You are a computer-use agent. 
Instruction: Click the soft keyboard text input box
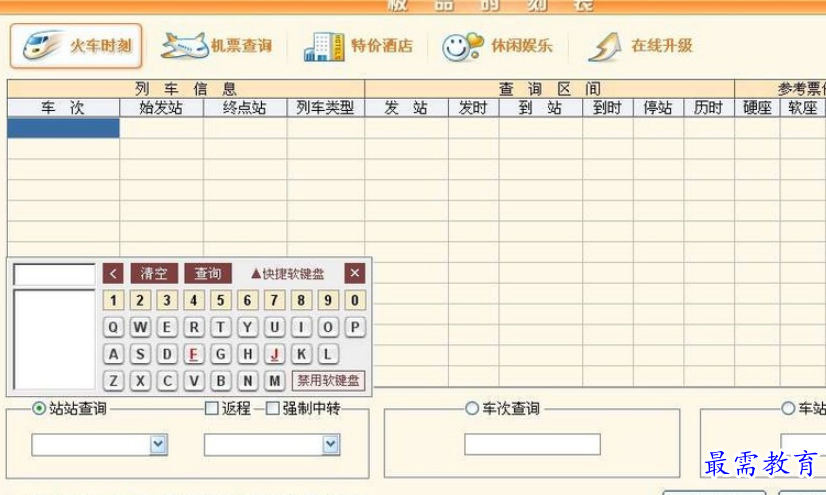tap(54, 274)
